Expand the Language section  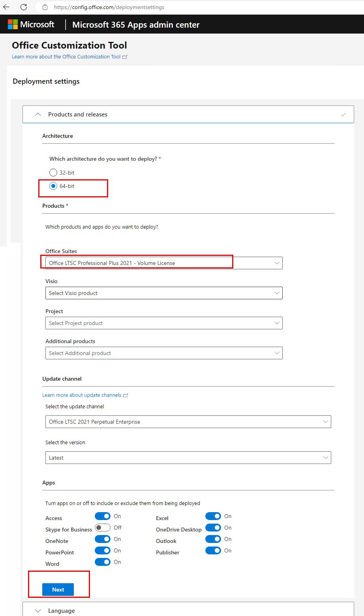pos(38,610)
